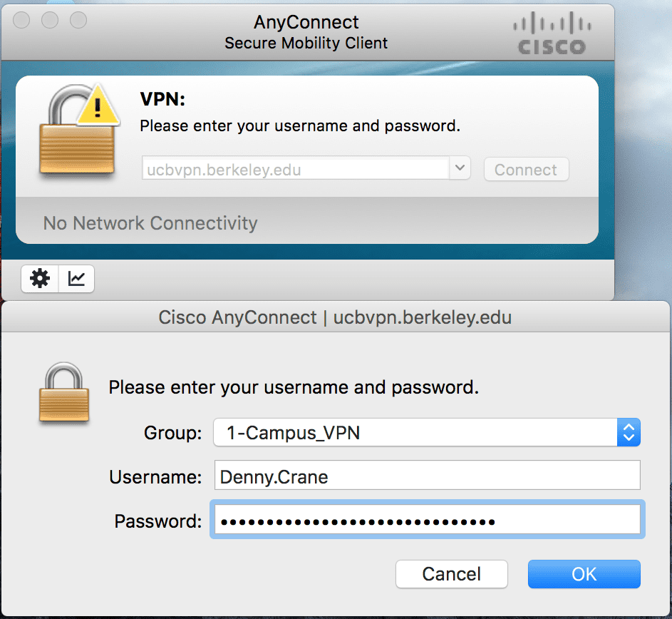
Task: Click the login dialog title bar
Action: coord(335,317)
